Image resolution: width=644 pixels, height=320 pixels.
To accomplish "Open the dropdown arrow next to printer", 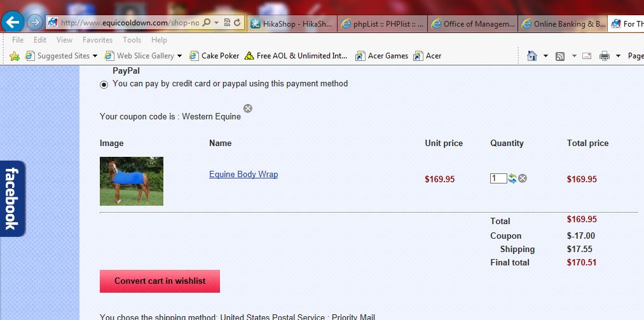I will point(618,56).
